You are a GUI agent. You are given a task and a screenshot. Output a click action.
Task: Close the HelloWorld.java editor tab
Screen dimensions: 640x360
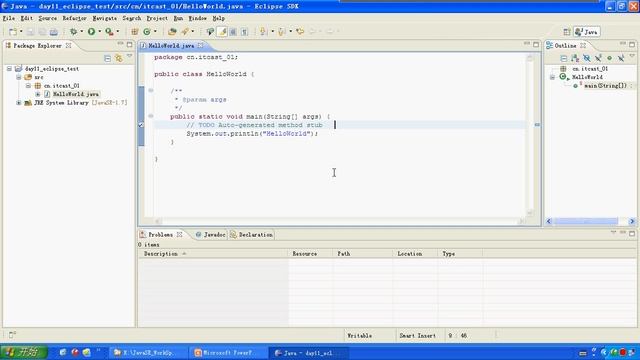pos(200,46)
